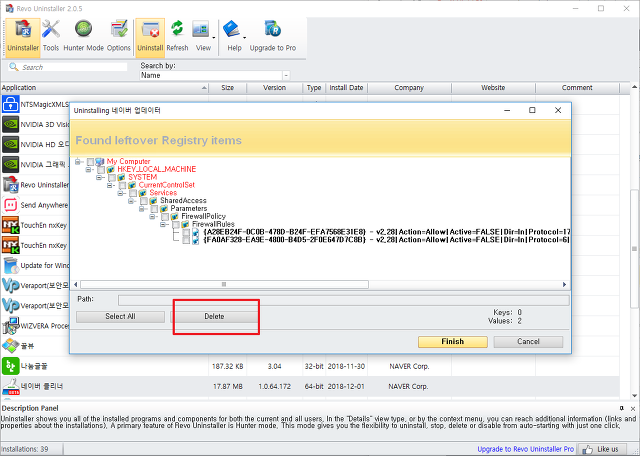This screenshot has width=640, height=456.
Task: Select the Update for Windows entry icon
Action: click(10, 265)
